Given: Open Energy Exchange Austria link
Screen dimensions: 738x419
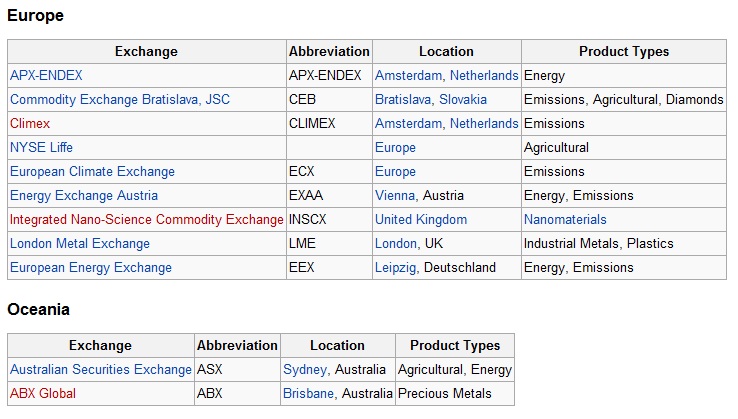Looking at the screenshot, I should [84, 195].
